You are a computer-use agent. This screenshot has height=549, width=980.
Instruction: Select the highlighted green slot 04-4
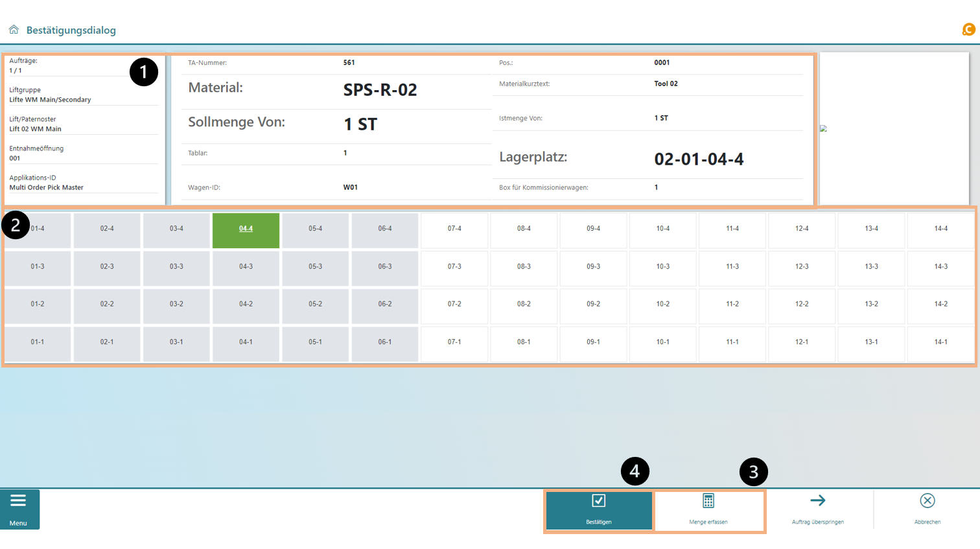246,229
